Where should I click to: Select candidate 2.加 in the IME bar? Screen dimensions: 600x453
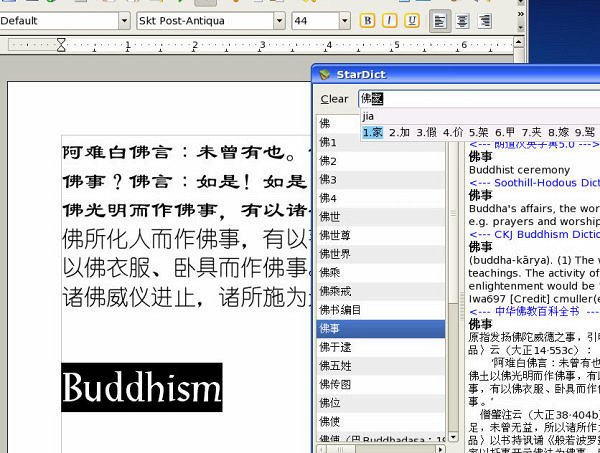(x=399, y=132)
